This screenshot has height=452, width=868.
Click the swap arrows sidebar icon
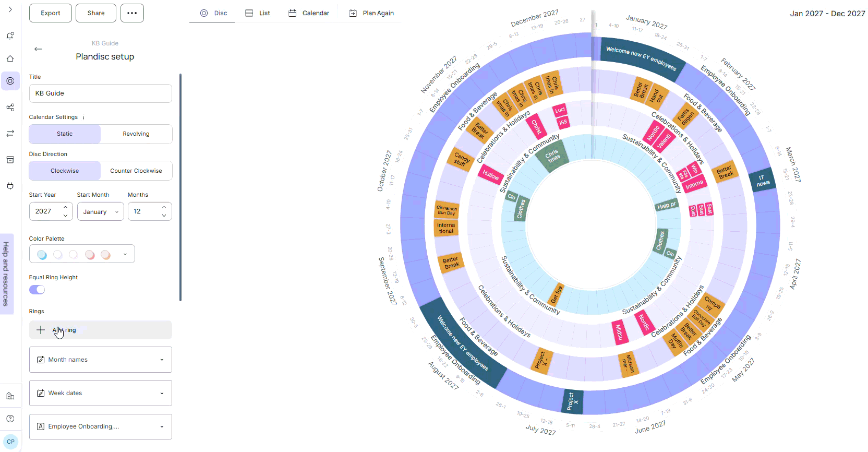(x=10, y=134)
